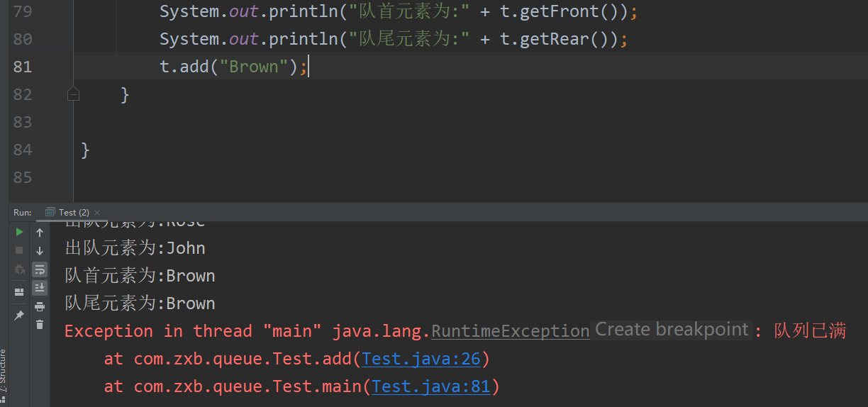Click the Down the Stack Trace arrow
The height and width of the screenshot is (407, 868).
40,251
